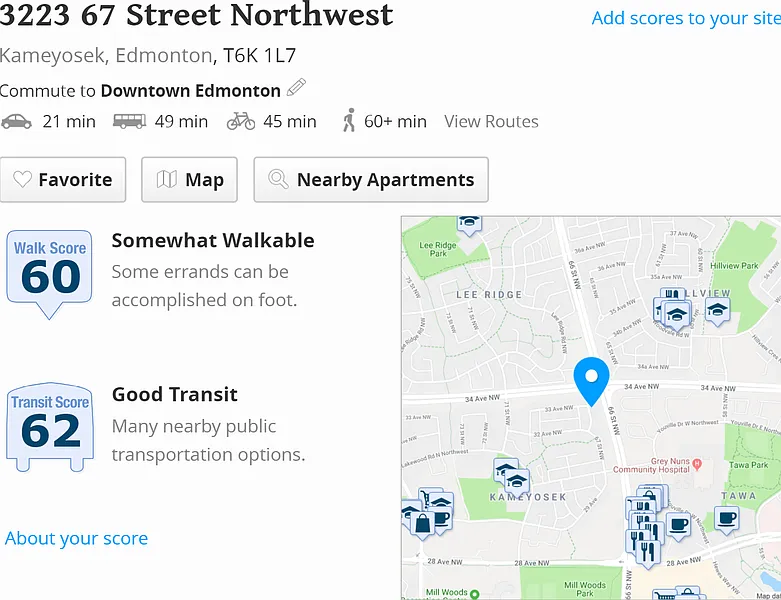Open the Map button
The width and height of the screenshot is (781, 600).
click(190, 180)
